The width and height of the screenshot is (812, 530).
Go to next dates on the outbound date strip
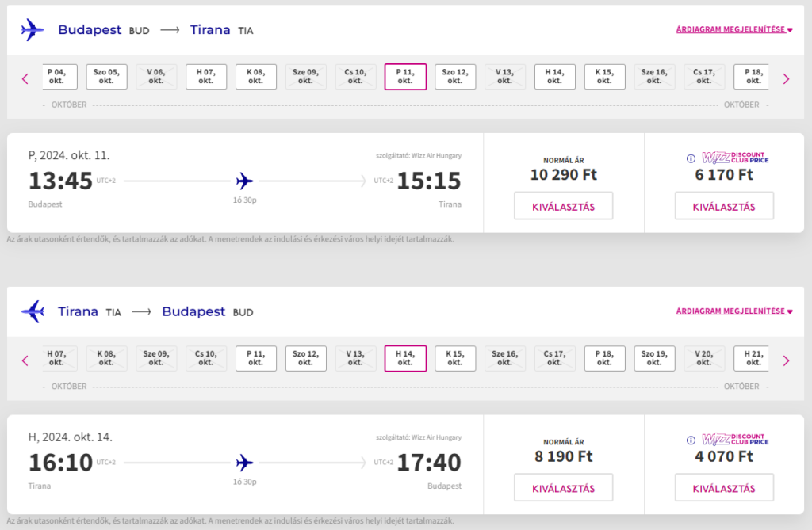786,78
